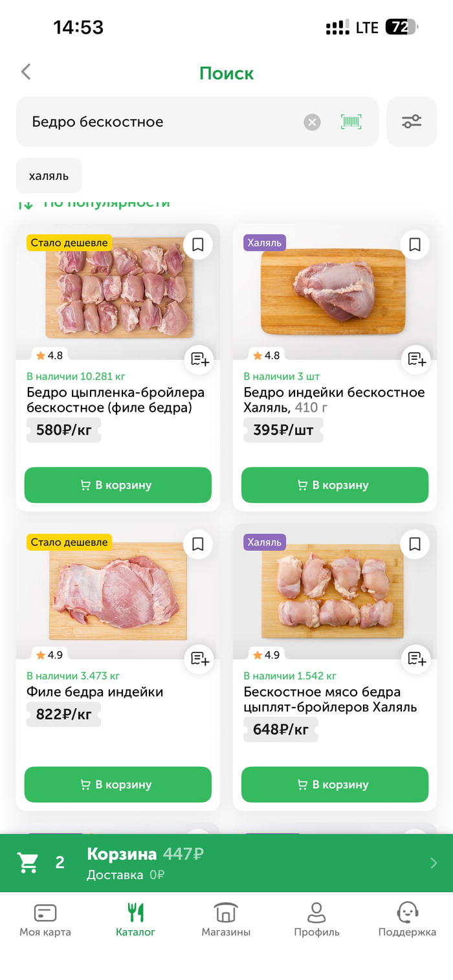Open the barcode scanner in search bar
The width and height of the screenshot is (453, 980).
tap(350, 121)
